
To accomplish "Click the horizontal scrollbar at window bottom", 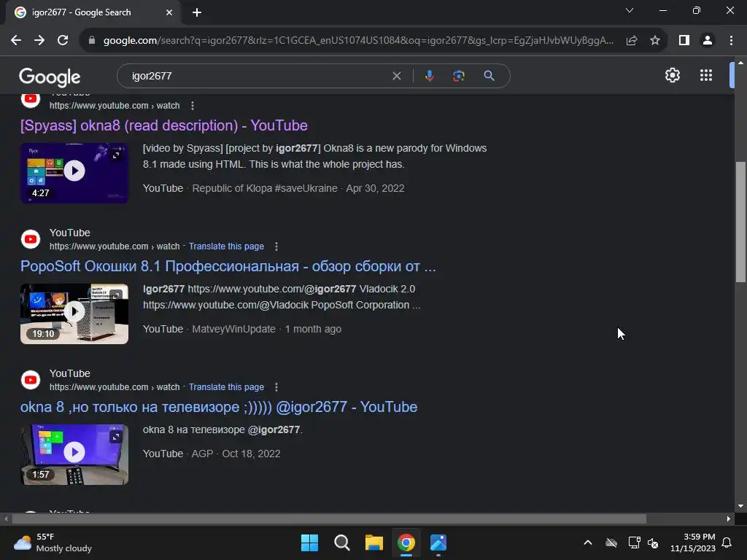I will coord(329,518).
